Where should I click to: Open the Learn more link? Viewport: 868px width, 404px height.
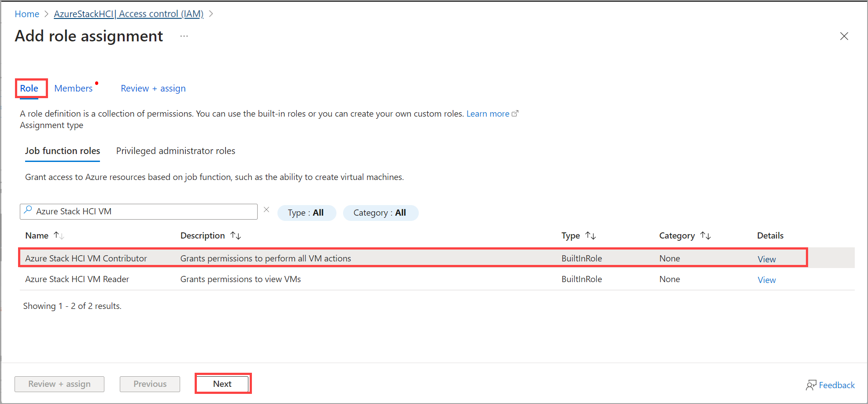pyautogui.click(x=492, y=114)
